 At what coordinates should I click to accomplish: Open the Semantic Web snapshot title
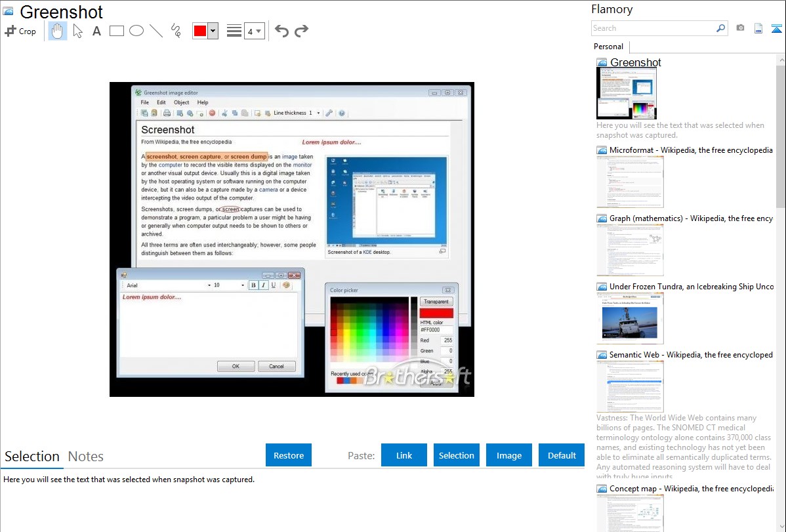tap(691, 354)
